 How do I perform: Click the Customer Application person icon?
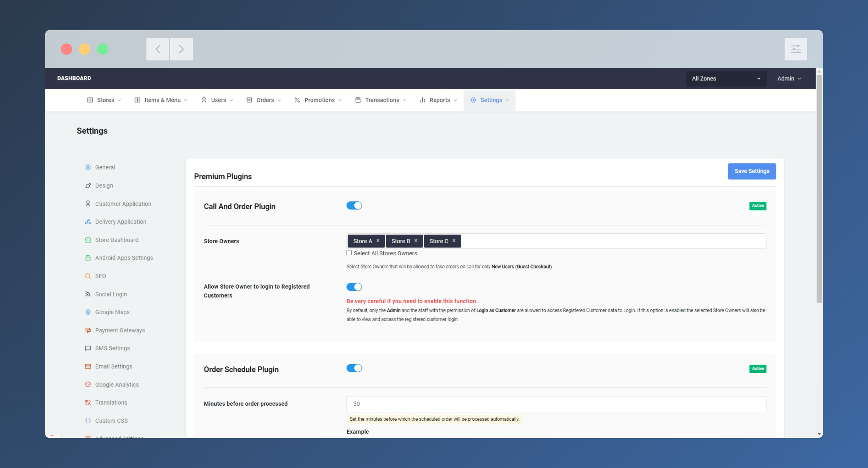tap(88, 204)
